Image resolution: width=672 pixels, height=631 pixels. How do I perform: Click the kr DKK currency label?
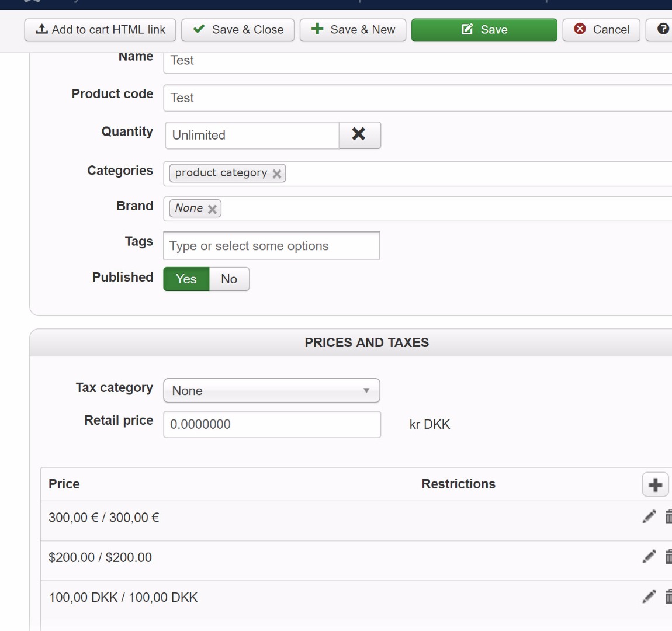click(429, 425)
